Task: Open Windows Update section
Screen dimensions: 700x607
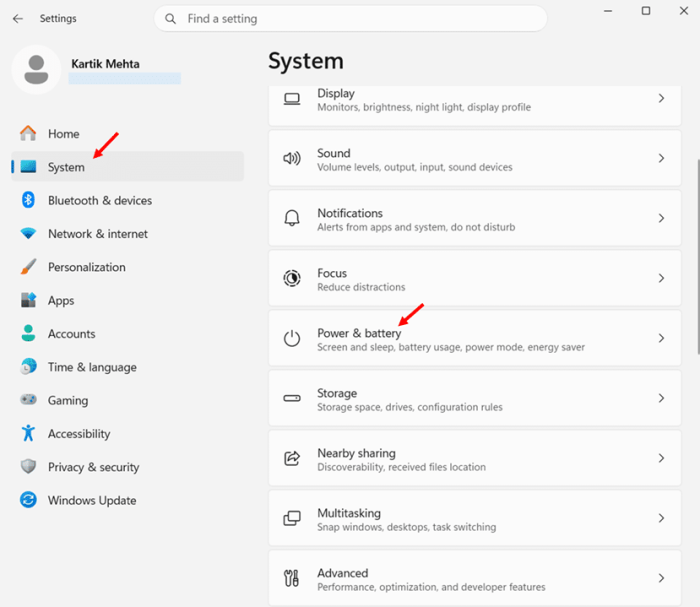Action: [x=128, y=500]
